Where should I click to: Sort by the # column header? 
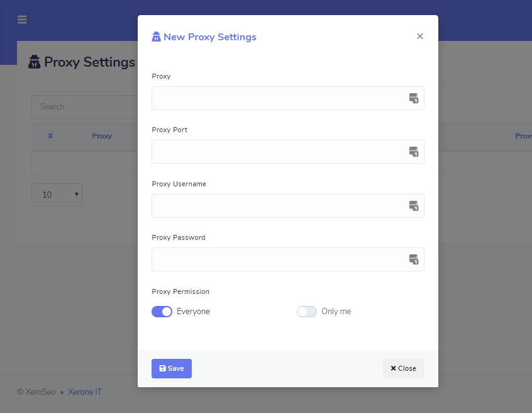tap(50, 136)
